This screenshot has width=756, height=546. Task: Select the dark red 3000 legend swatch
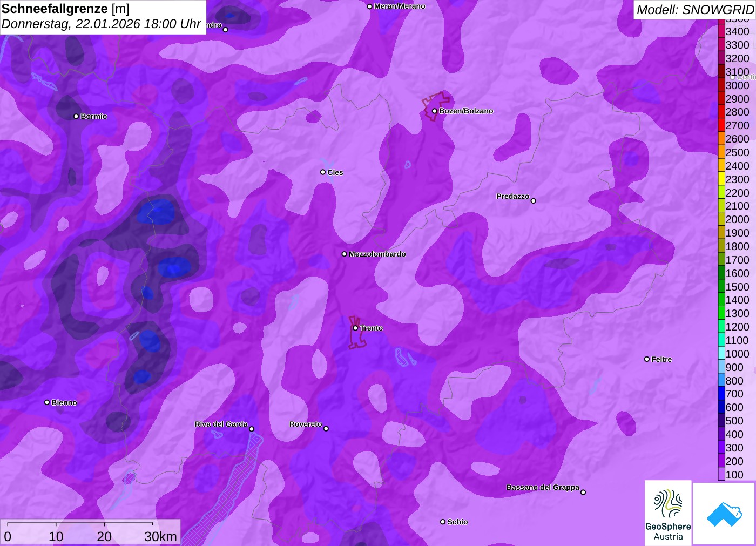click(721, 85)
